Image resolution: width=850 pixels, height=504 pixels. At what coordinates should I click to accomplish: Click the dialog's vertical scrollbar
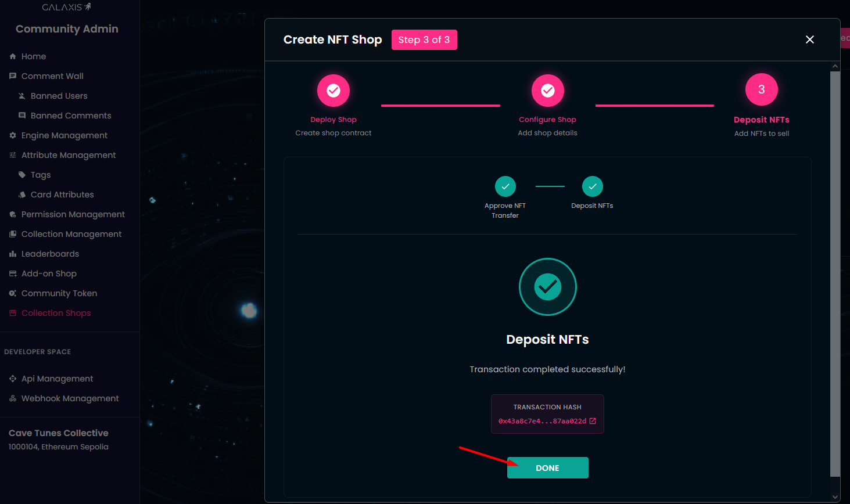[x=835, y=273]
